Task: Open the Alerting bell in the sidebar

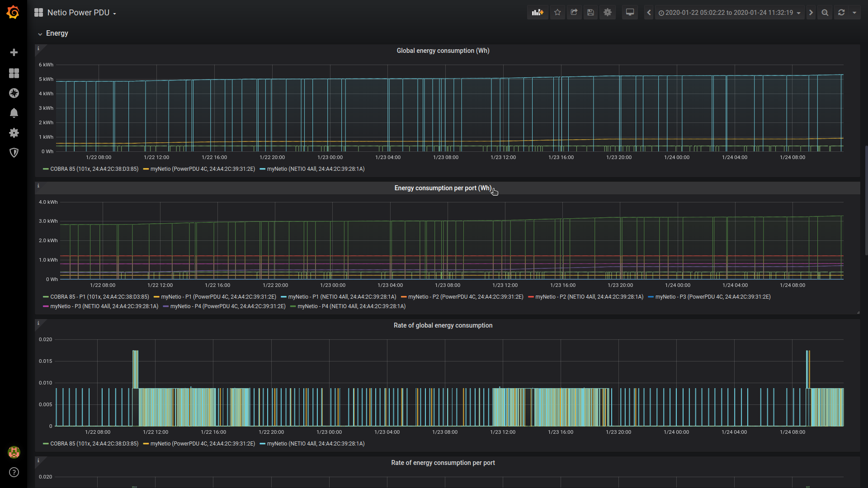Action: click(x=14, y=113)
